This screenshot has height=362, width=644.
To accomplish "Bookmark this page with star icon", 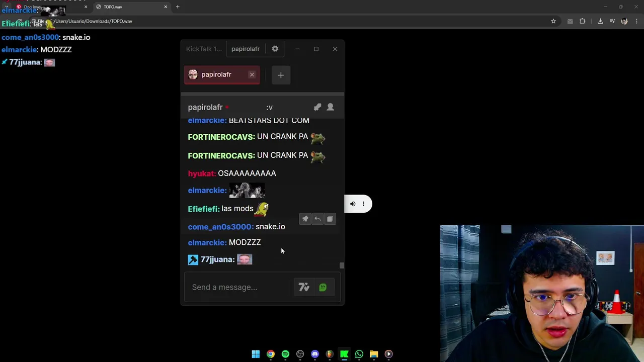I will coord(553,21).
